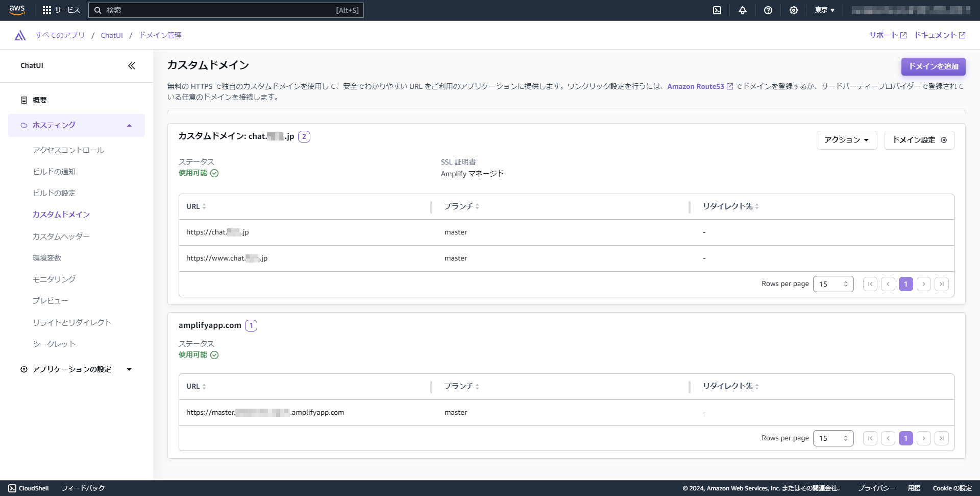Open Cookie の設定 in the footer
This screenshot has width=980, height=496.
pyautogui.click(x=952, y=488)
